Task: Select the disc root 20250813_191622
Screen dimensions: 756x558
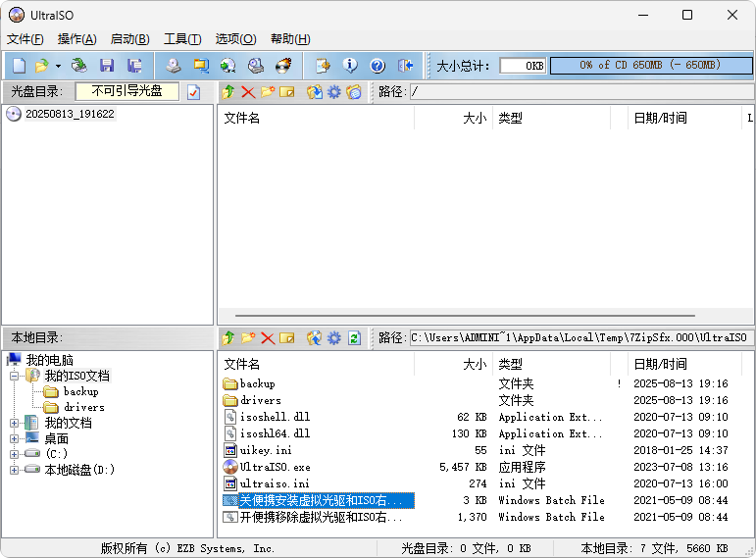Action: [x=70, y=114]
